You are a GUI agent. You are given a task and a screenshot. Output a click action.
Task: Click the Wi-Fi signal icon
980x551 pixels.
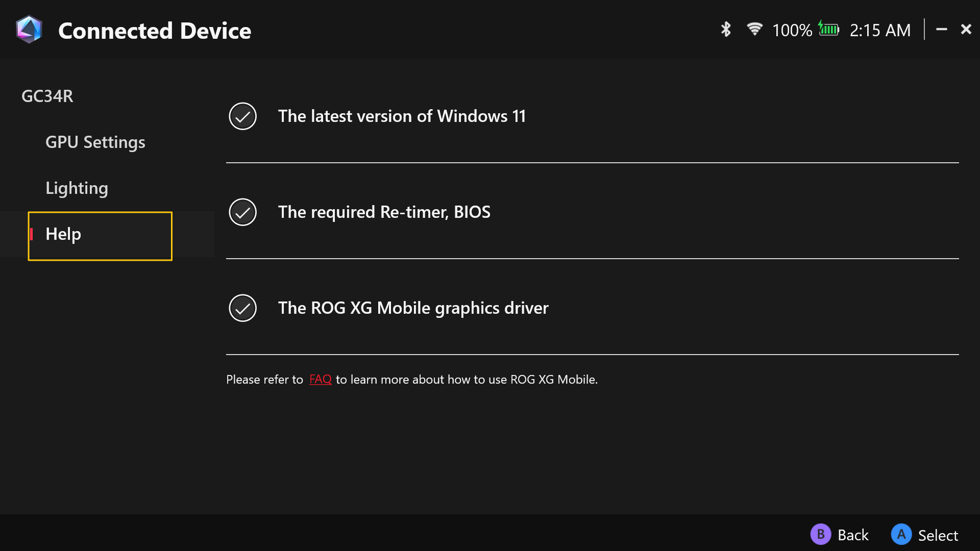pyautogui.click(x=754, y=29)
